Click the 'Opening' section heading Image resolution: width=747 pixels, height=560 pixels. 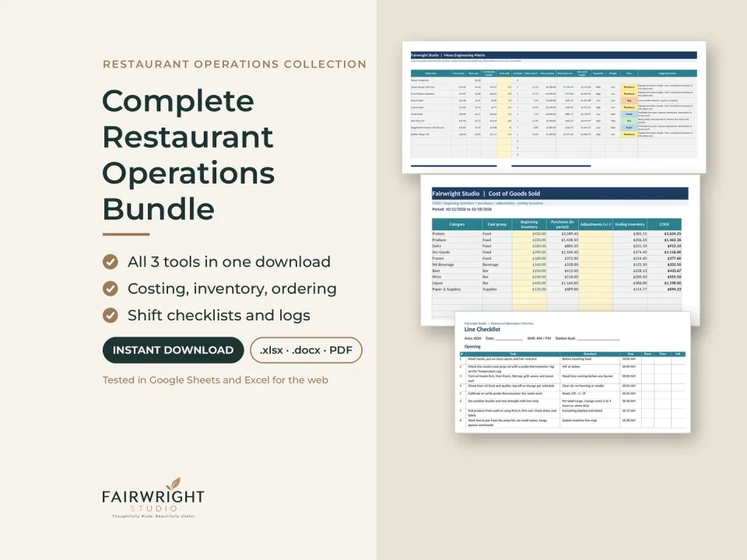pos(472,347)
